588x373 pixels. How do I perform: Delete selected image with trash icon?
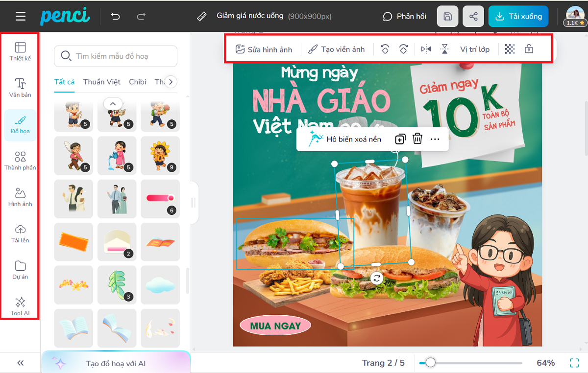pyautogui.click(x=417, y=139)
